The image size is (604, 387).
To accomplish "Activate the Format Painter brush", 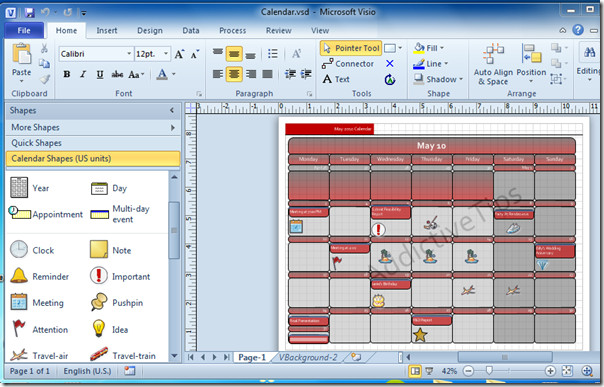I will 45,79.
